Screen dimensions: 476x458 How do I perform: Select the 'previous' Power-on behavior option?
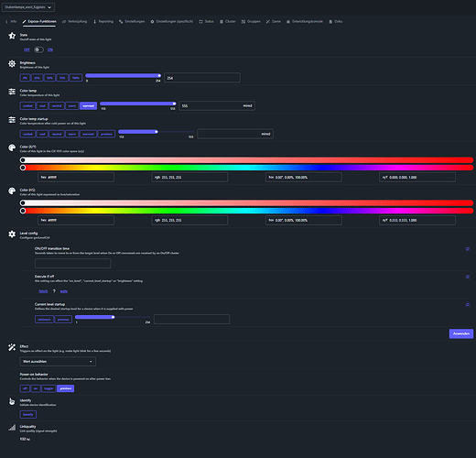tap(65, 388)
